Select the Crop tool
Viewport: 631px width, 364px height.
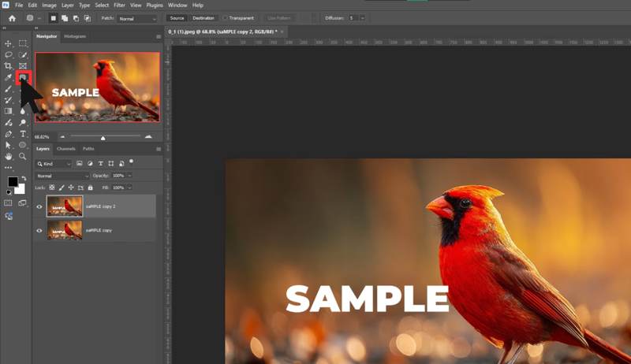pos(9,66)
